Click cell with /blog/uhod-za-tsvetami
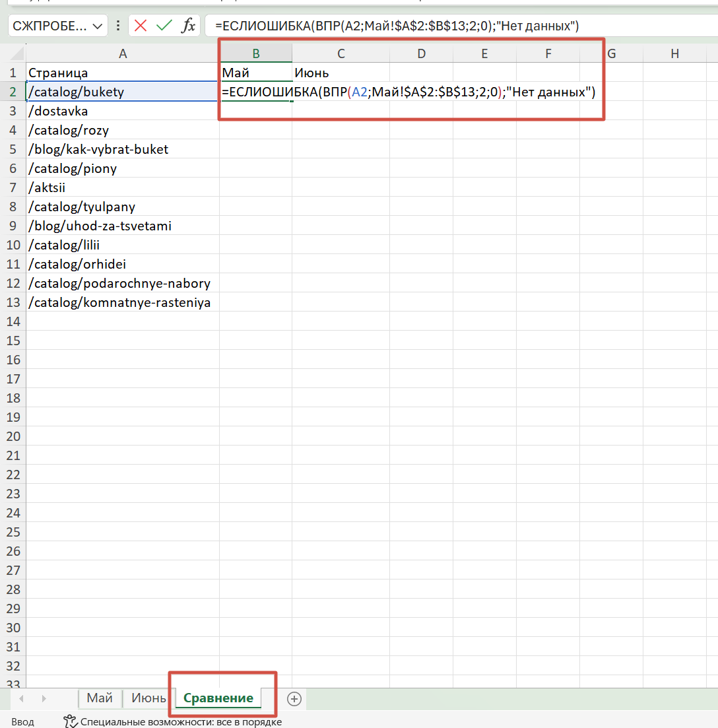 coord(123,226)
